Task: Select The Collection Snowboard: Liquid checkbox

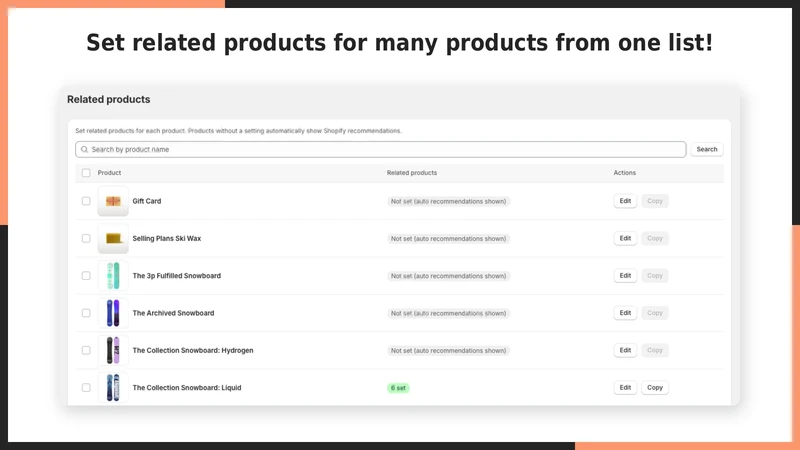Action: pos(86,388)
